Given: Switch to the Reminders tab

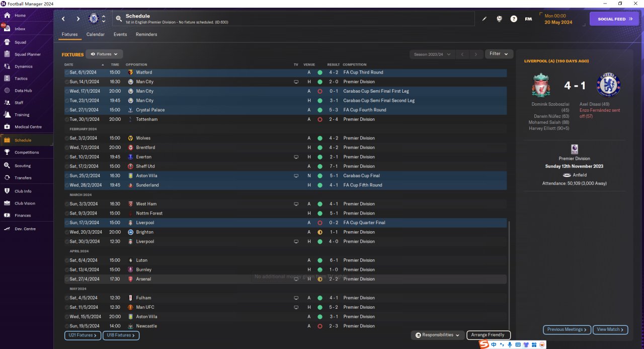Looking at the screenshot, I should (x=146, y=34).
